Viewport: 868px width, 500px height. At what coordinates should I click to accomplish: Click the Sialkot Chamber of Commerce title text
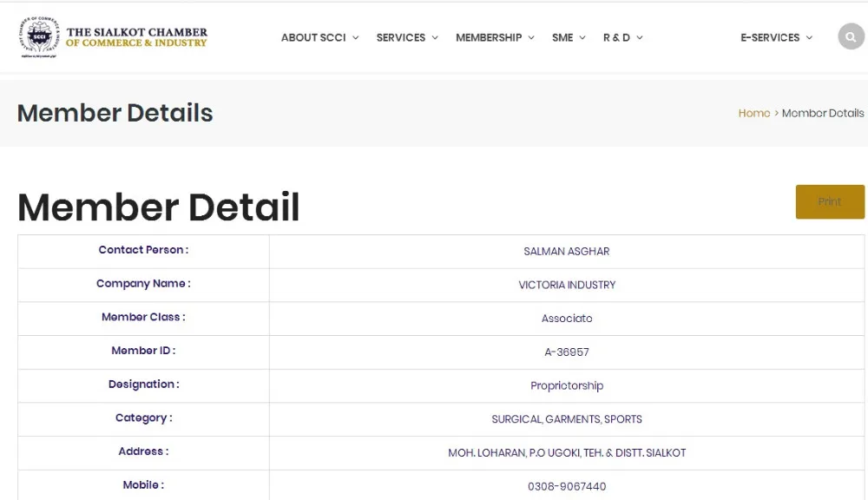point(137,37)
